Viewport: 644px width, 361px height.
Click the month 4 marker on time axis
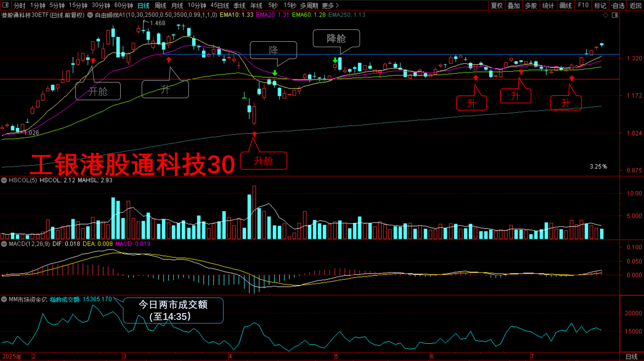click(x=230, y=357)
